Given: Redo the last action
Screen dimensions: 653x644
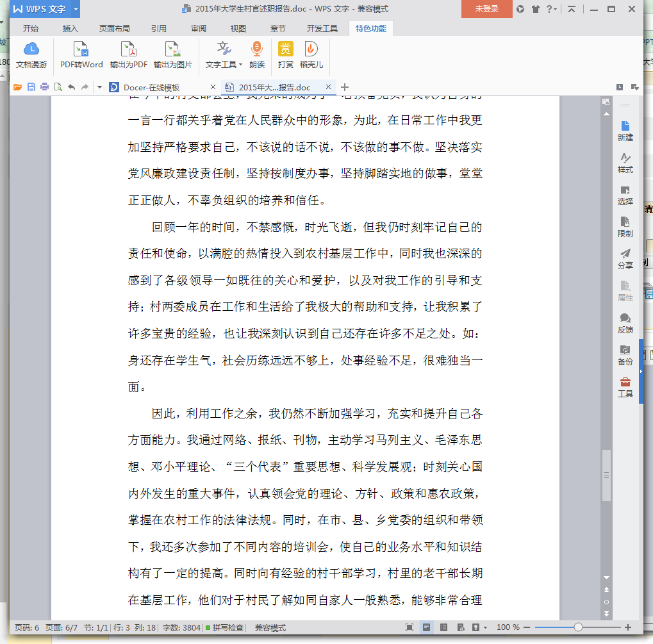Looking at the screenshot, I should pos(85,87).
